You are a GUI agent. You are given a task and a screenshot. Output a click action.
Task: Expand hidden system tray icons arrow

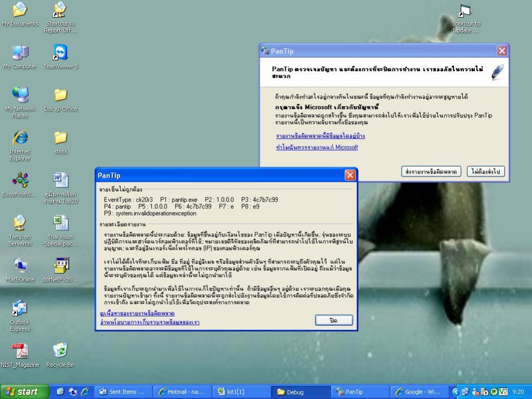point(456,392)
